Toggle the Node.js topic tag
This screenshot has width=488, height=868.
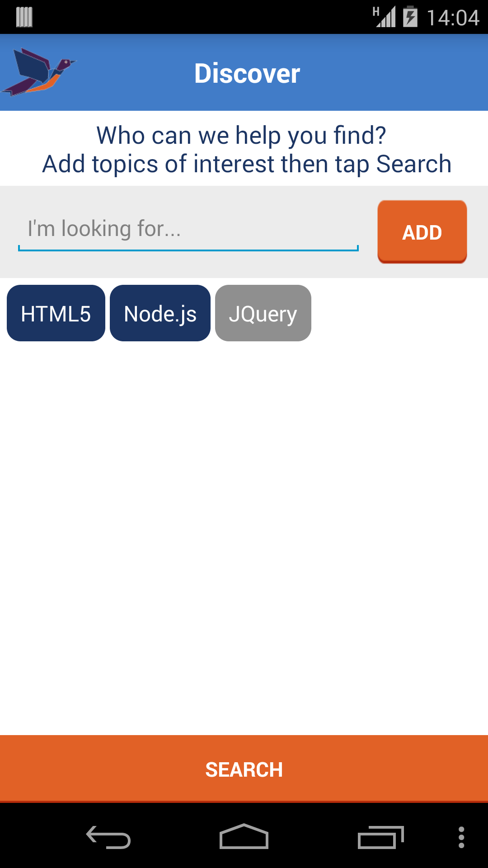[x=160, y=313]
